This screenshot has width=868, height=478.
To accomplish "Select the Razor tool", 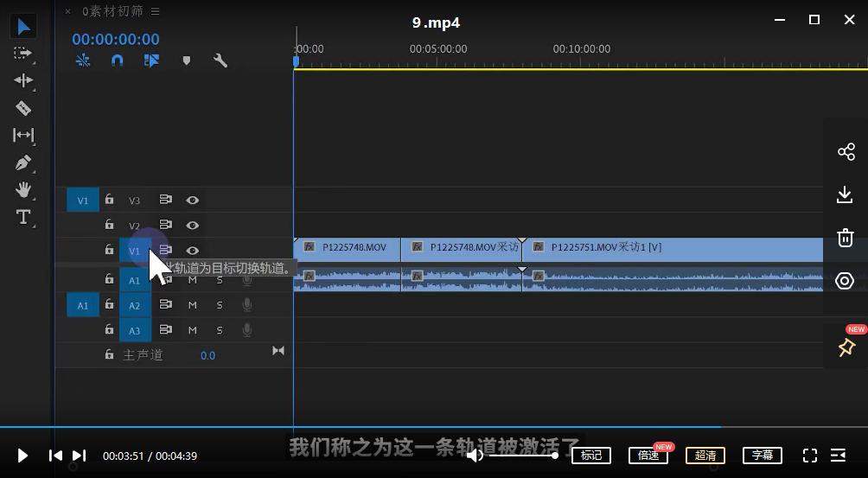I will click(23, 108).
